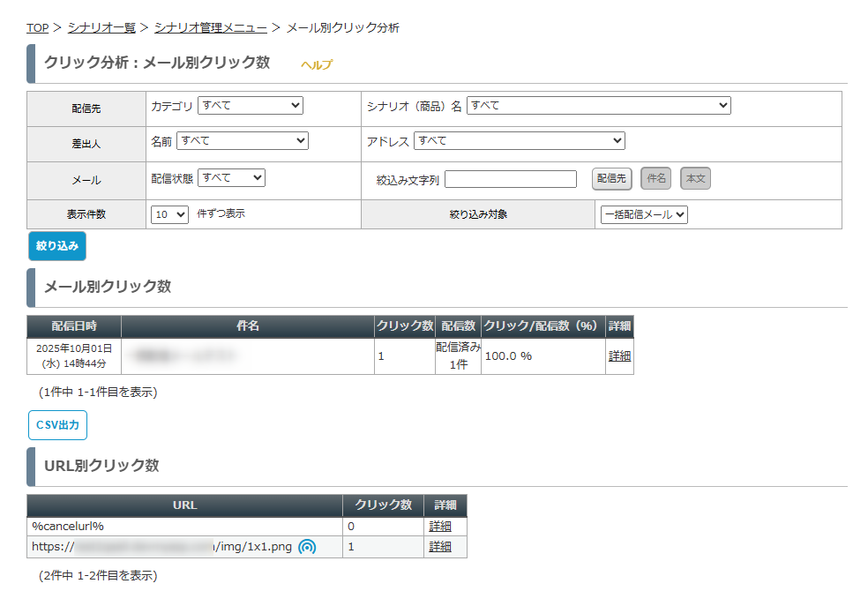
Task: Change the 表示件数 dropdown showing 10
Action: pos(169,214)
